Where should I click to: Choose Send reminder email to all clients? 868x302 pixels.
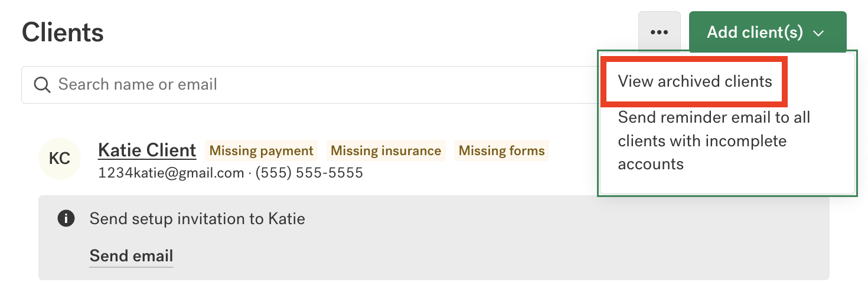(x=713, y=140)
